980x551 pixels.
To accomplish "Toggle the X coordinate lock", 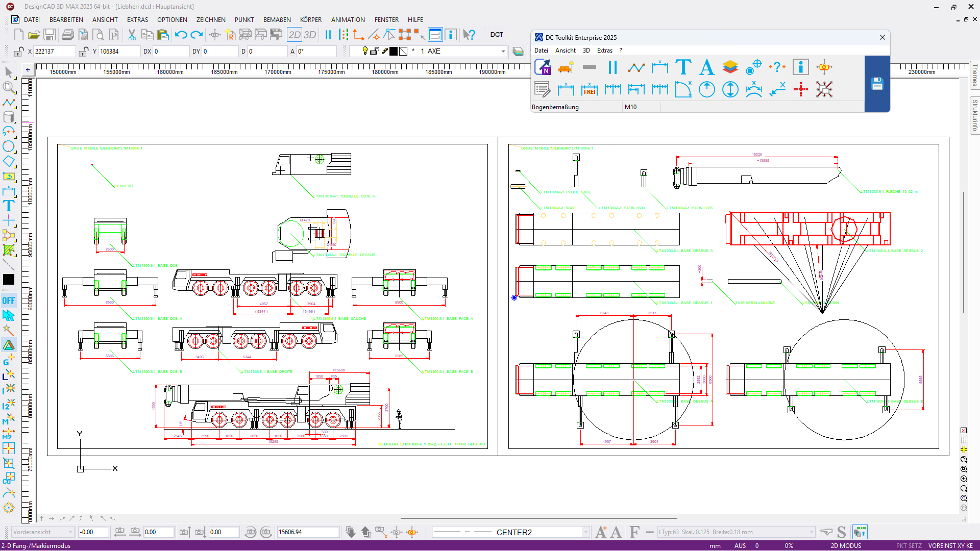I will pos(19,51).
